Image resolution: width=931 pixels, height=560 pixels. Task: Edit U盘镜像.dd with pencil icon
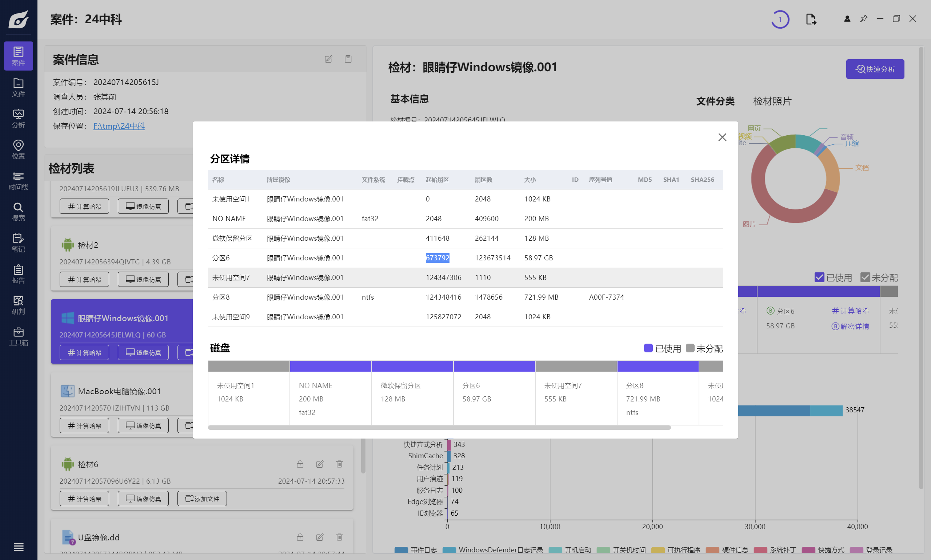[x=320, y=537]
